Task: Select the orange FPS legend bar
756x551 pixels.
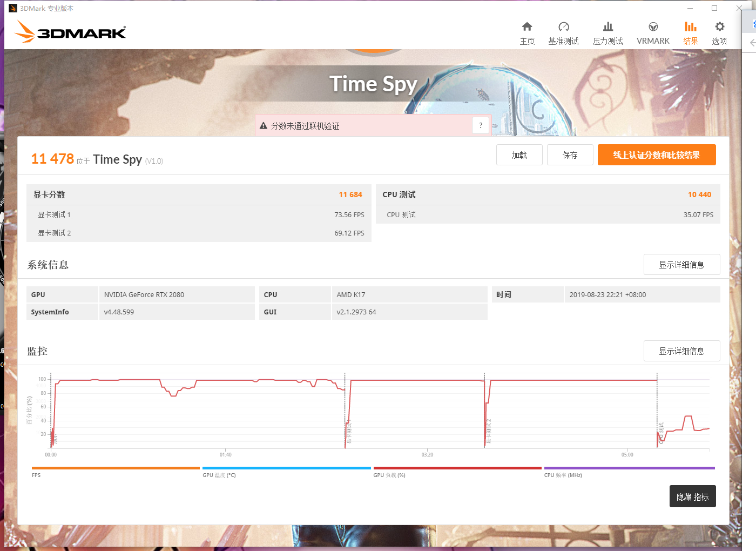Action: 116,468
